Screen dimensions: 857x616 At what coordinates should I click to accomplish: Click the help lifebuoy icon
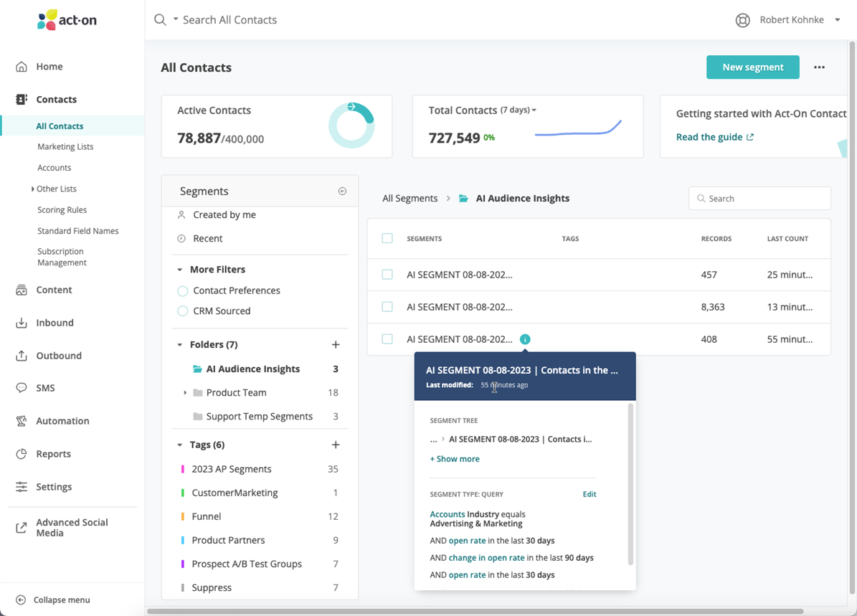[742, 20]
